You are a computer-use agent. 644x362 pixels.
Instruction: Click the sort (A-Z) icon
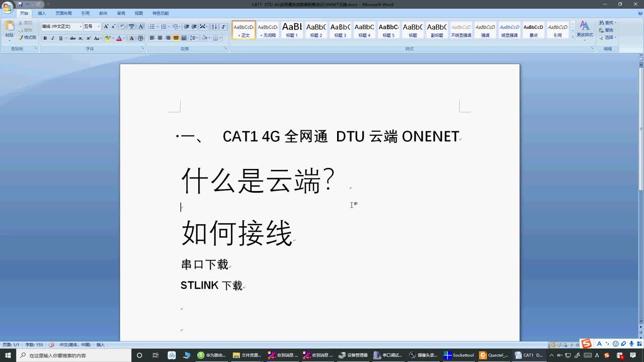pos(214,27)
